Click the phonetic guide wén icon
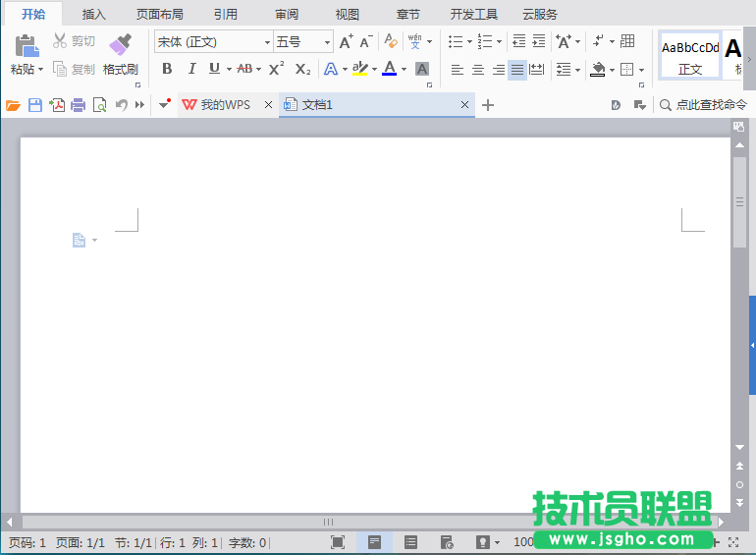756x555 pixels. pyautogui.click(x=414, y=41)
